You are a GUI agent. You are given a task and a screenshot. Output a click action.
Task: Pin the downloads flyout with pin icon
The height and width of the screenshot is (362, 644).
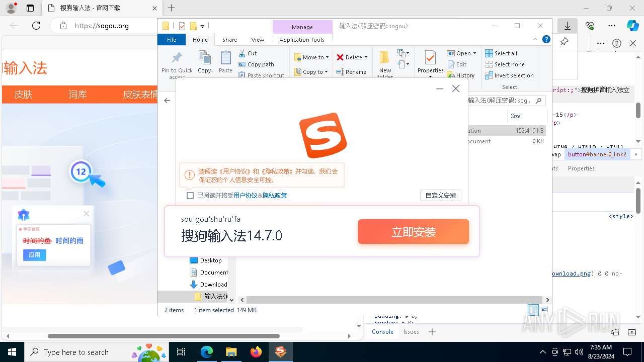[x=564, y=42]
